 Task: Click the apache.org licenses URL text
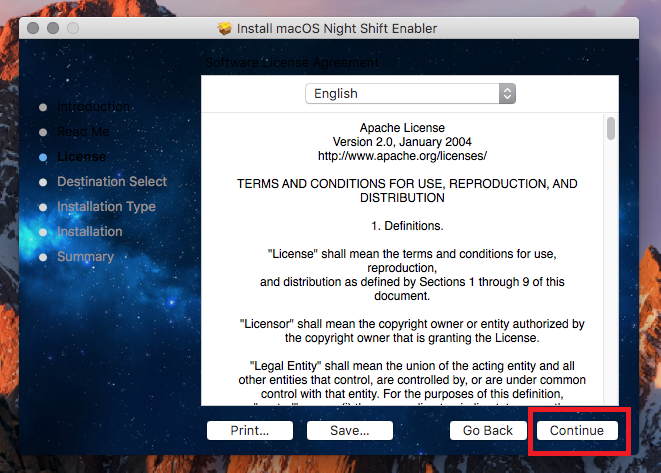[x=402, y=156]
